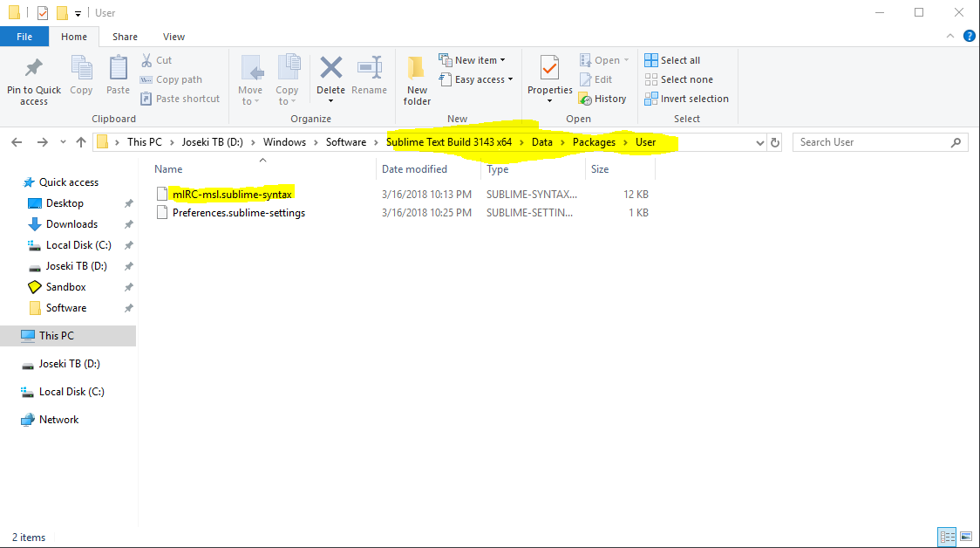The width and height of the screenshot is (980, 548).
Task: Create a New folder
Action: (417, 80)
